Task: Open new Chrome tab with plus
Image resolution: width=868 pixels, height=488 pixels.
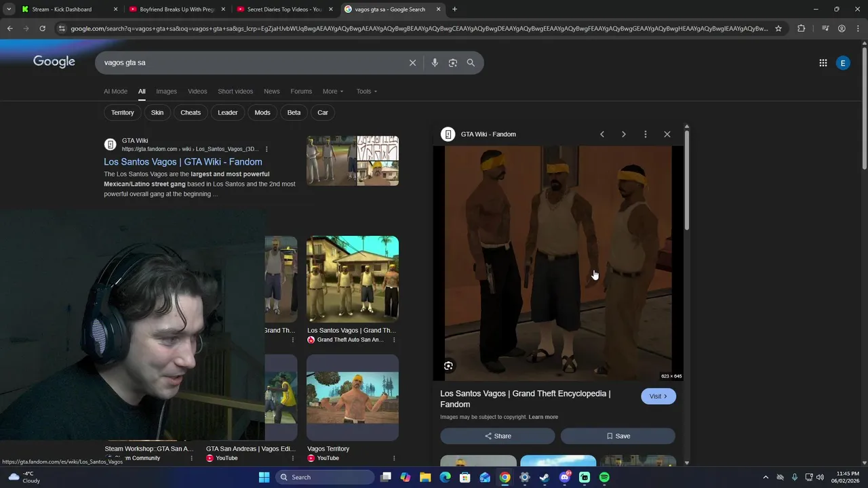Action: [454, 9]
